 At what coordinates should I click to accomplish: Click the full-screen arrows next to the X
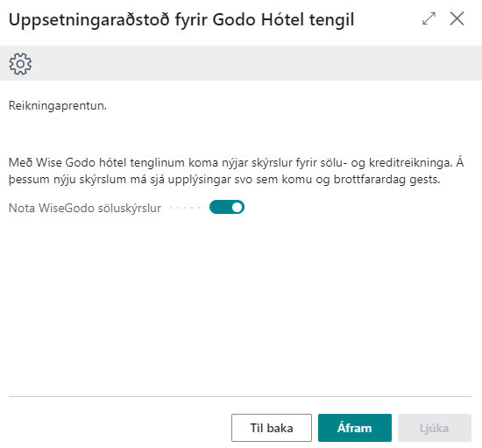tap(429, 18)
